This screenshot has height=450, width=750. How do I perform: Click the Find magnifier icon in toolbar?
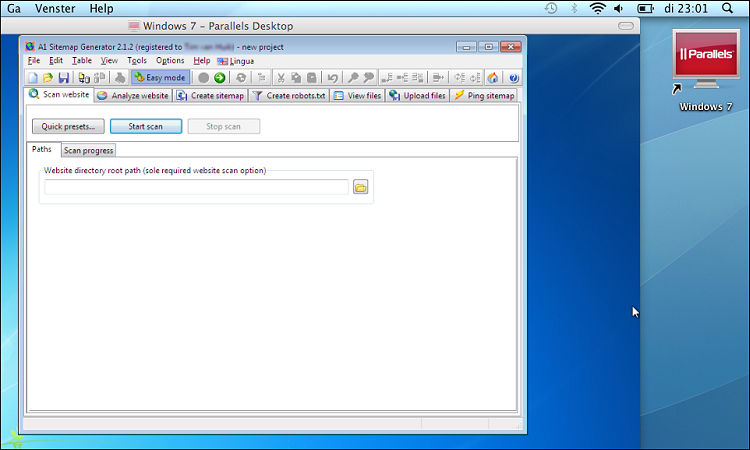pos(353,77)
